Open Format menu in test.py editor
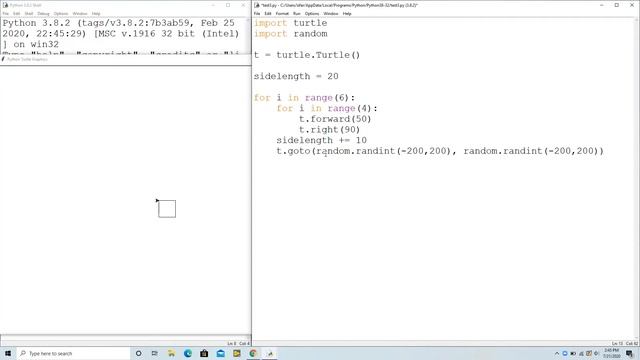The width and height of the screenshot is (640, 360). [x=282, y=13]
